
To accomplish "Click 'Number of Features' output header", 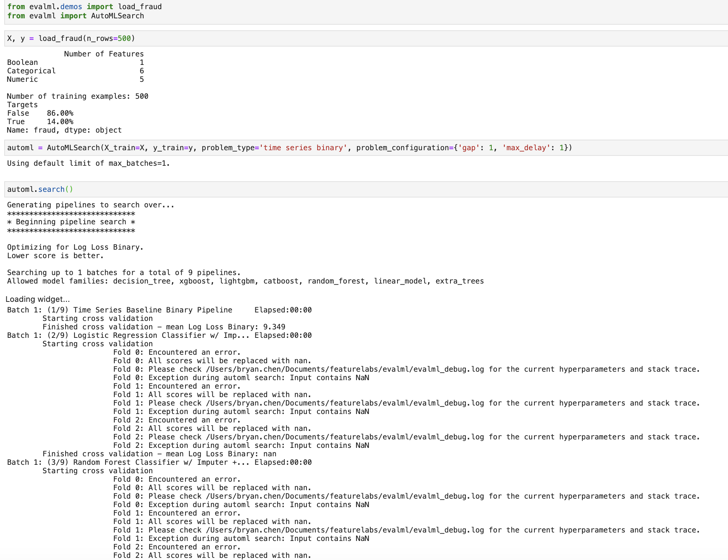I will (x=104, y=54).
